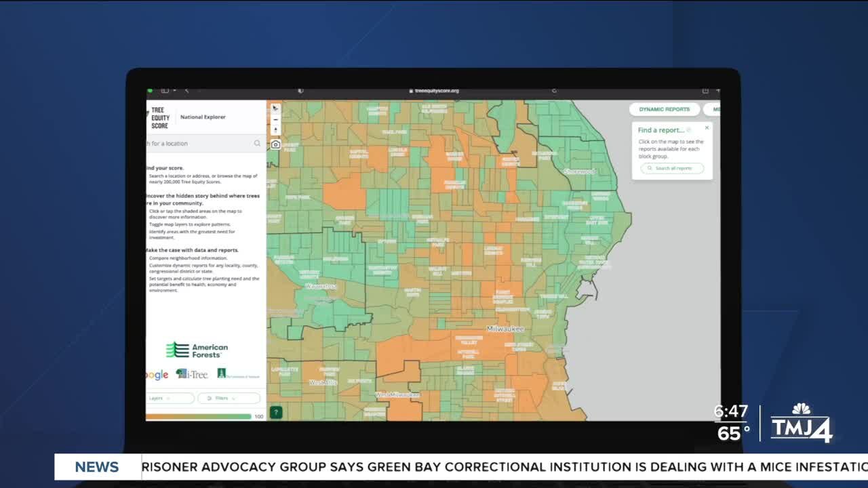The width and height of the screenshot is (868, 488).
Task: Click the Shorewood label on the map
Action: tap(579, 171)
